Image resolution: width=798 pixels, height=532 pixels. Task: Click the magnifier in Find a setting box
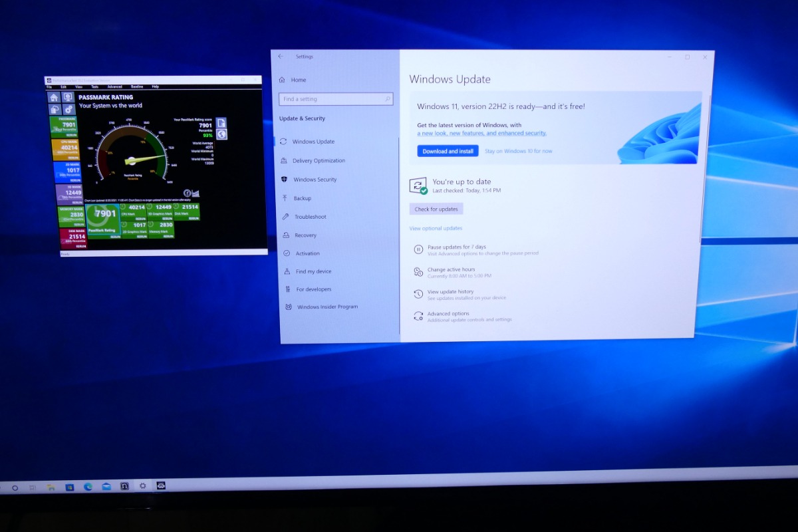pos(388,98)
